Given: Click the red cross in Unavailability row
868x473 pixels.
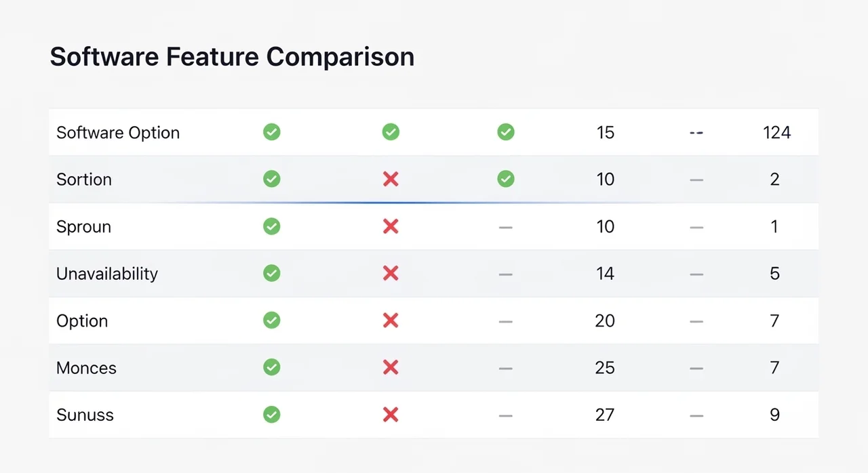Looking at the screenshot, I should 391,273.
